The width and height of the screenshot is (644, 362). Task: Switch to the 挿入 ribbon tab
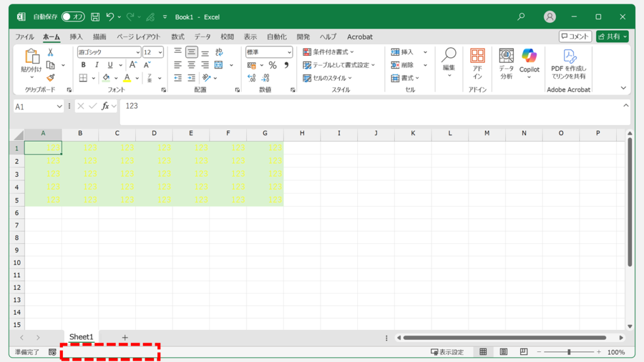click(x=76, y=37)
